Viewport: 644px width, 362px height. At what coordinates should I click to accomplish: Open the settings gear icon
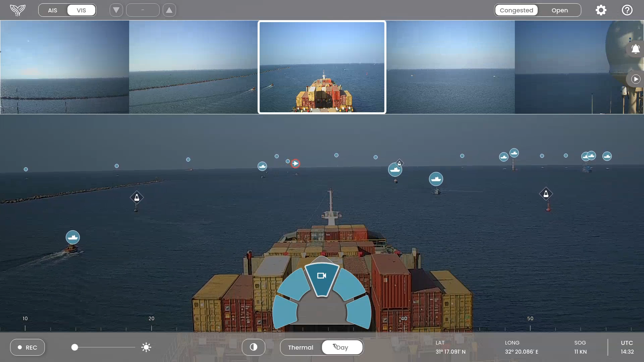click(x=601, y=10)
